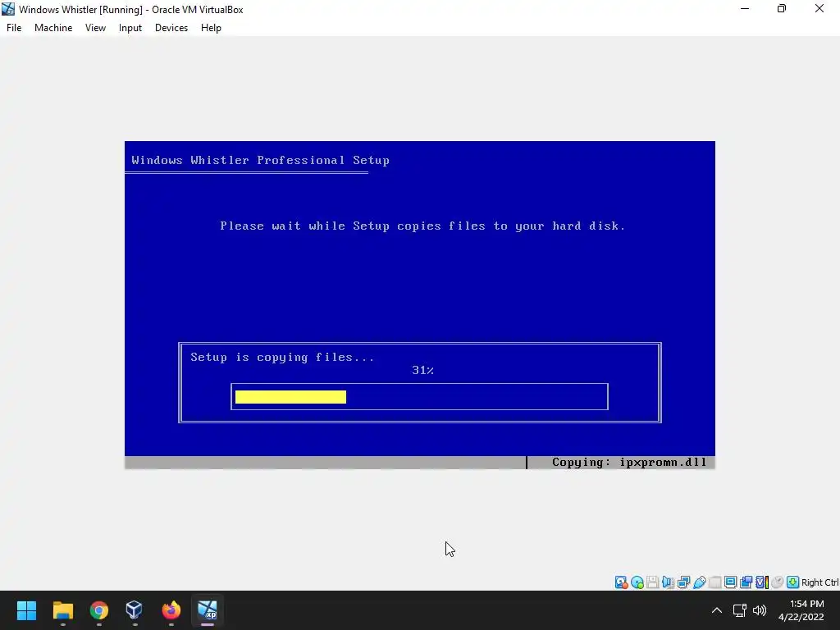Click the mouse integration status icon

tap(778, 582)
